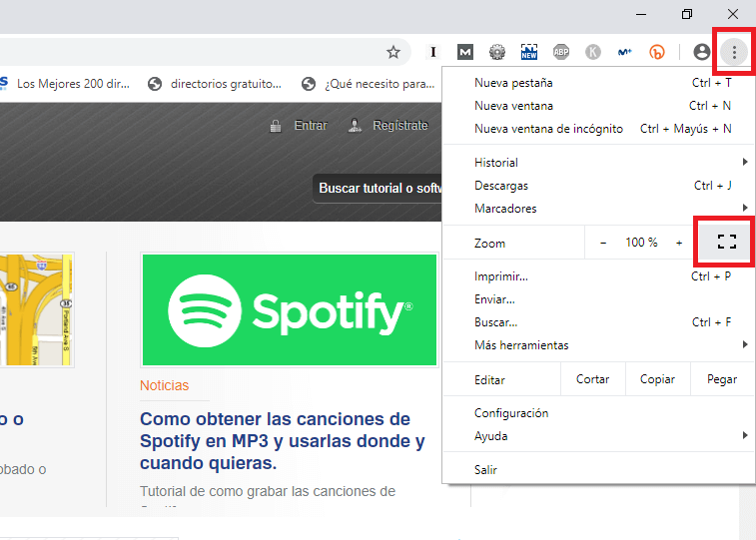
Task: Open 'Los Mejores 200 dir...' bookmark
Action: click(x=73, y=84)
